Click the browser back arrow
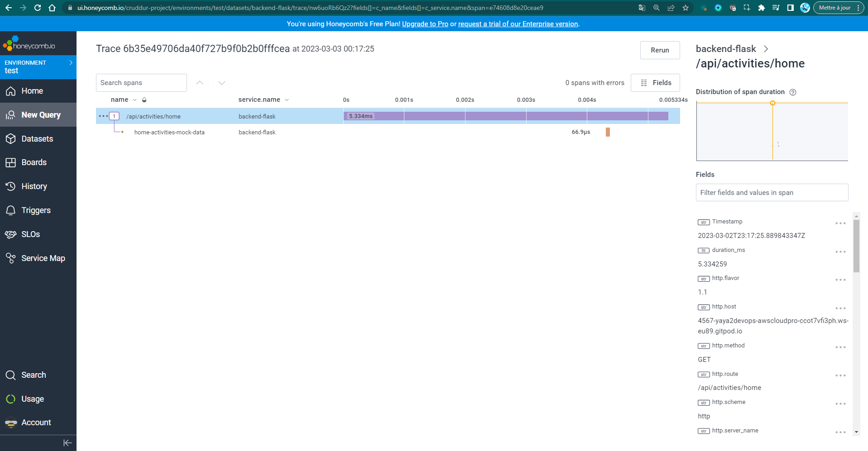This screenshot has width=868, height=451. [x=9, y=8]
